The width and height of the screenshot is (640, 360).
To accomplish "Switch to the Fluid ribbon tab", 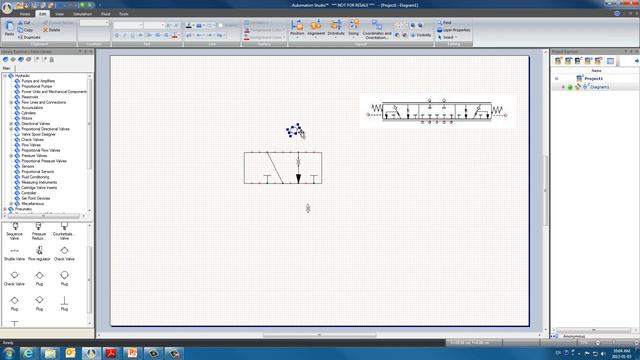I will coord(105,14).
